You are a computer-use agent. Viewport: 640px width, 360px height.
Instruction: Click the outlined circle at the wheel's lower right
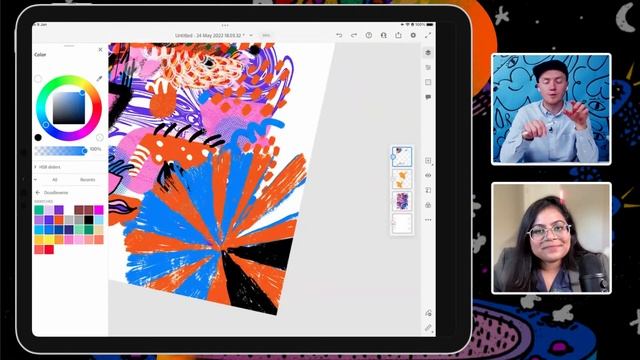[x=99, y=138]
